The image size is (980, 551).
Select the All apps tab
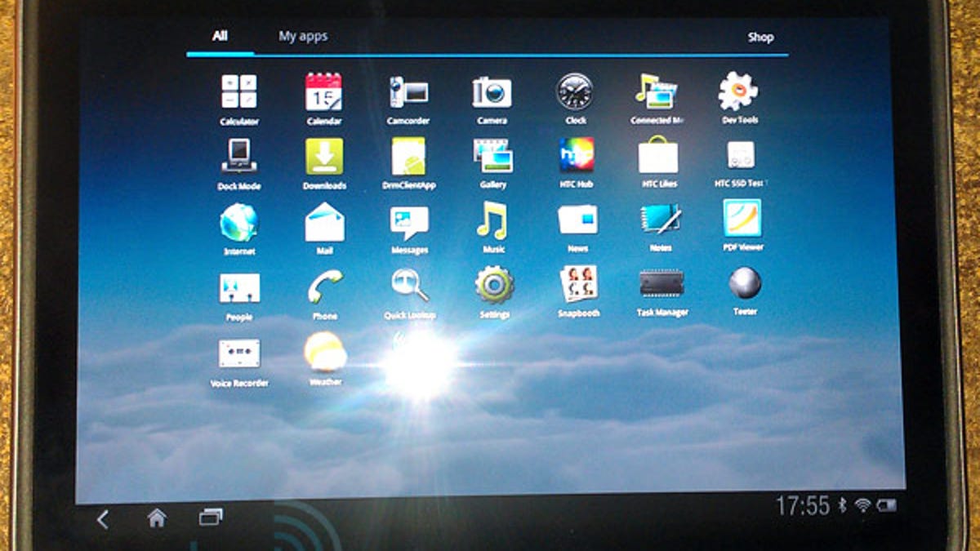point(220,37)
